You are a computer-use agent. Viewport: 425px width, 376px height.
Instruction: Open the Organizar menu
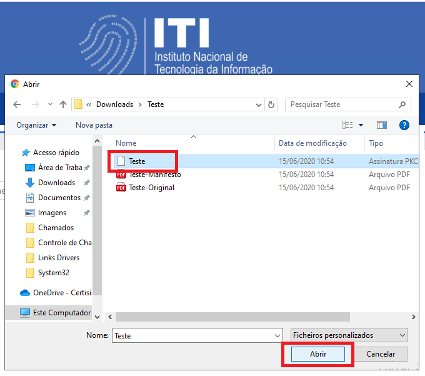(x=36, y=125)
